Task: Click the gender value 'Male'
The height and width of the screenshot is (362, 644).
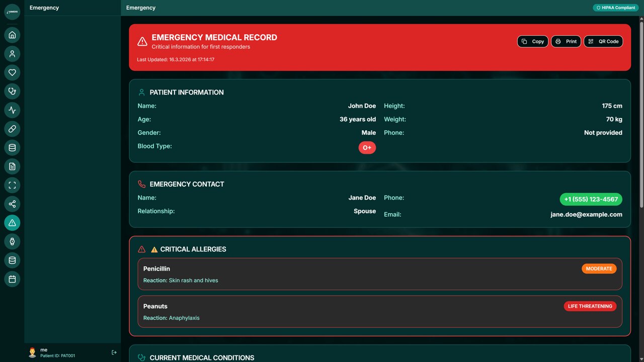Action: (x=369, y=133)
